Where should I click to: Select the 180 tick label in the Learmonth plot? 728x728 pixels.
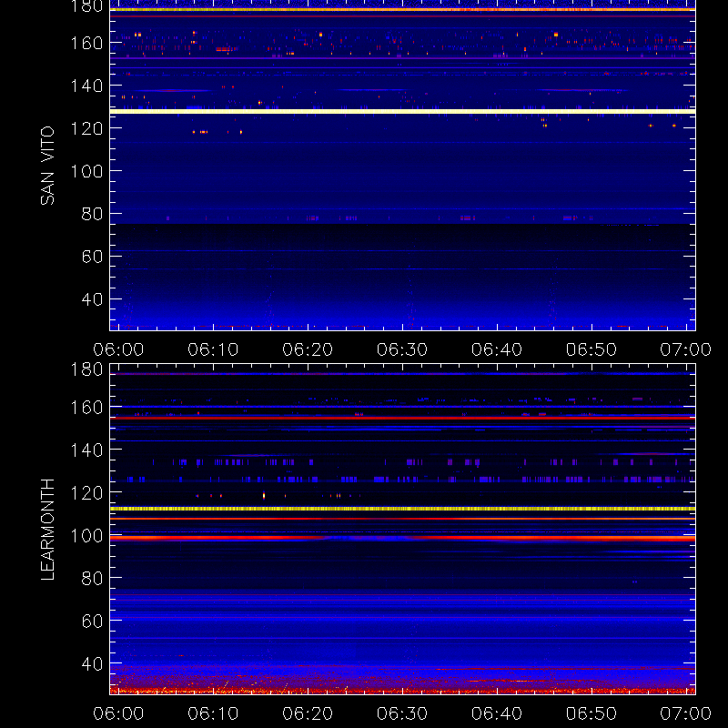[86, 369]
